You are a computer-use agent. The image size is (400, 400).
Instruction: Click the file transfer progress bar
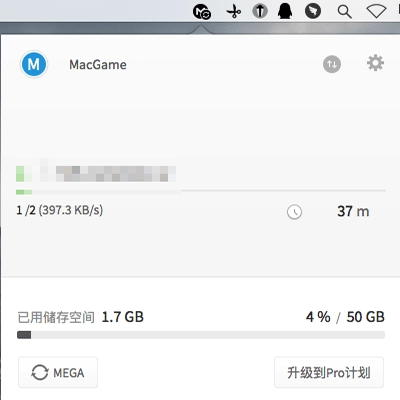point(201,192)
